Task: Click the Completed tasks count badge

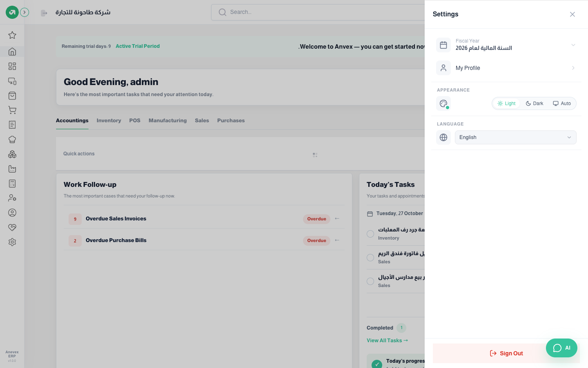Action: (401, 328)
